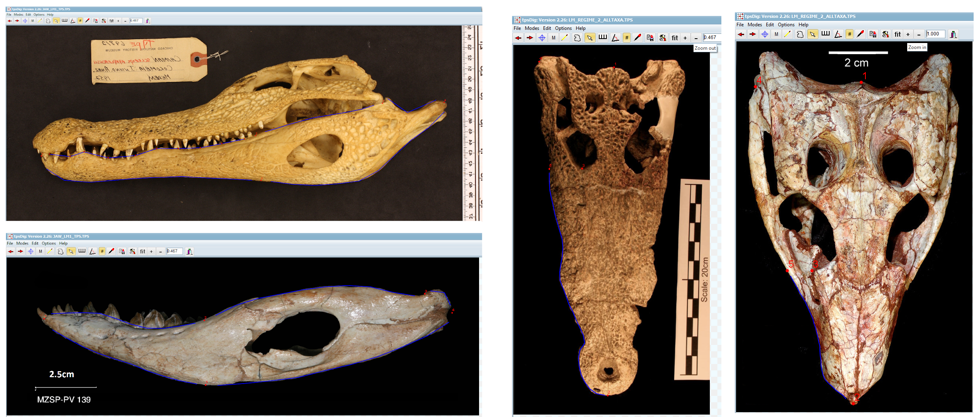Image resolution: width=980 pixels, height=417 pixels.
Task: Click red-tipped pen color tool in 2 cm skull window
Action: tap(860, 34)
